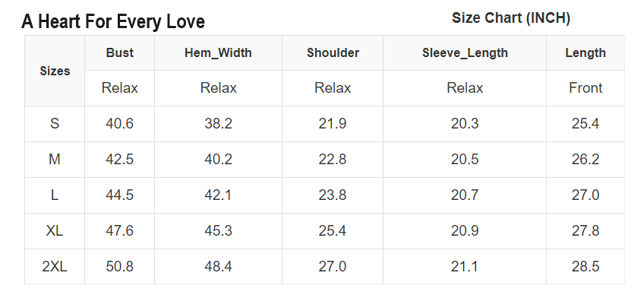Image resolution: width=644 pixels, height=295 pixels.
Task: Click the sleeve length value 20.3
Action: point(465,123)
